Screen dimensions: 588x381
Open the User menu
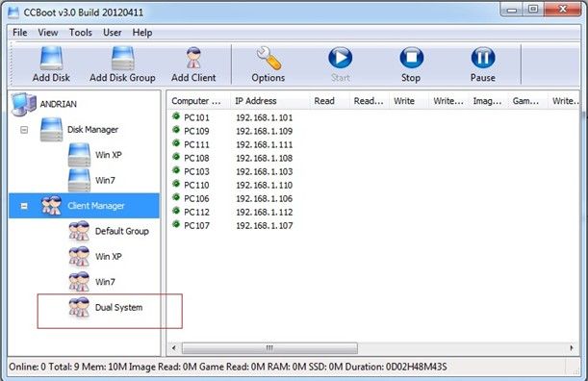coord(113,33)
